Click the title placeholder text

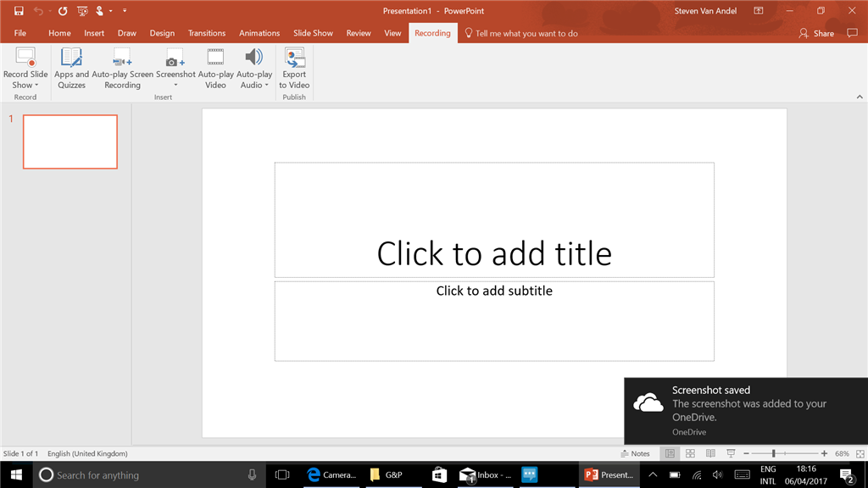tap(494, 253)
